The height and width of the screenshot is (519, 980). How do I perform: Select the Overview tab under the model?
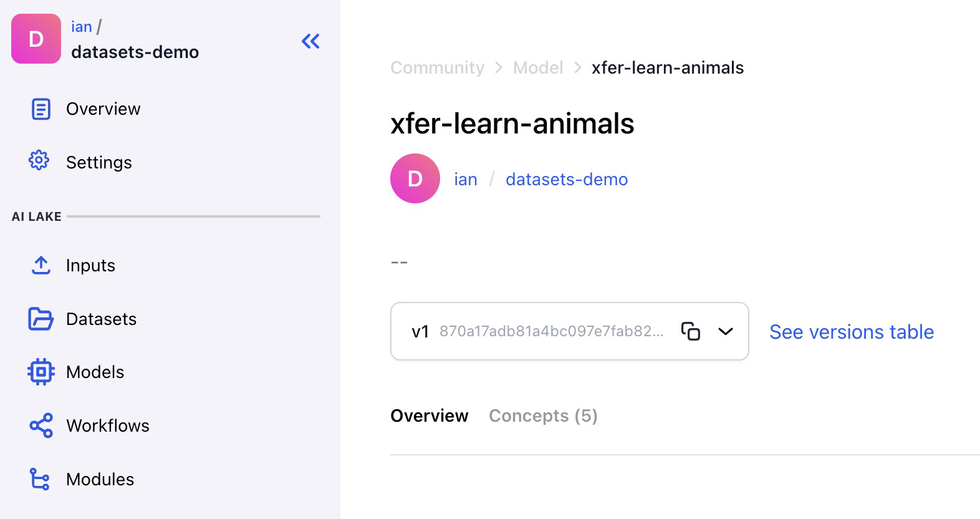pos(429,416)
